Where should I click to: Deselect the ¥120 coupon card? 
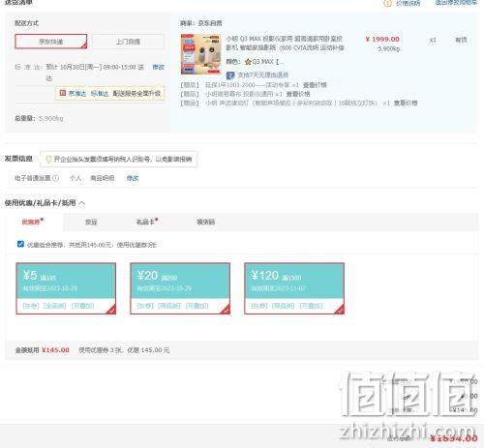(x=294, y=288)
